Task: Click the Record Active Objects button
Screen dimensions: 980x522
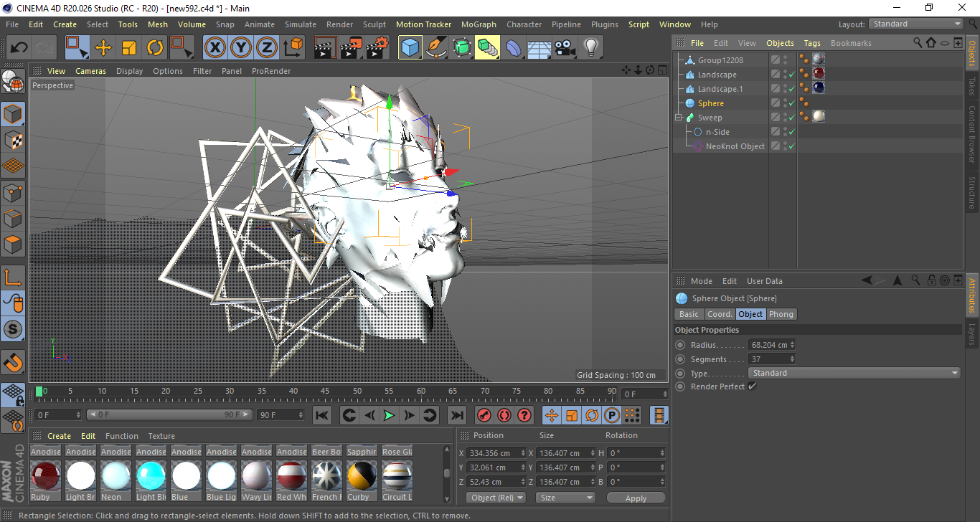Action: click(x=484, y=415)
